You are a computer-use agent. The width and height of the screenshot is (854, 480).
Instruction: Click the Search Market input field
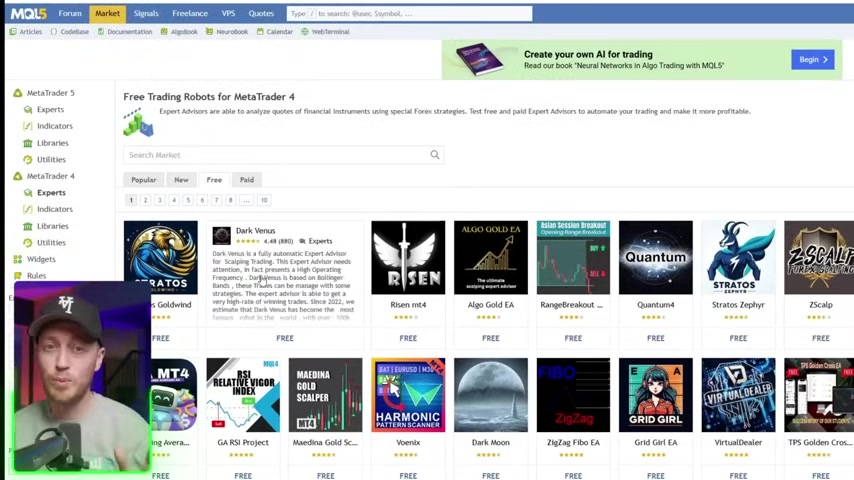pos(275,155)
